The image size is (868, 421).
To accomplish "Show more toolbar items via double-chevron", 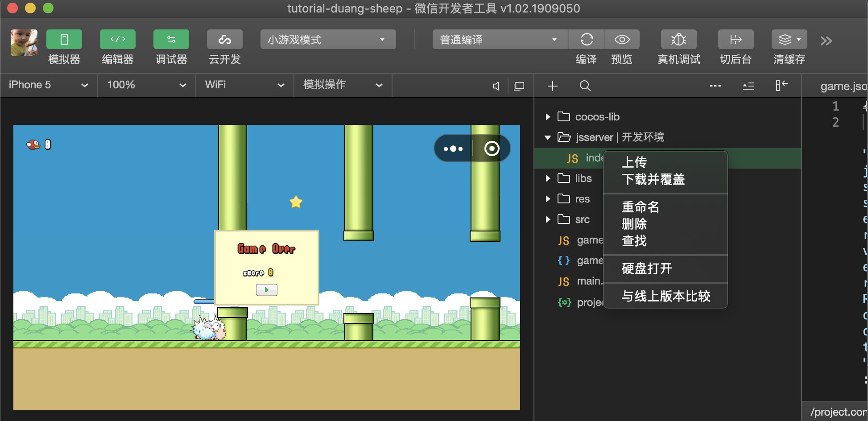I will pyautogui.click(x=826, y=41).
